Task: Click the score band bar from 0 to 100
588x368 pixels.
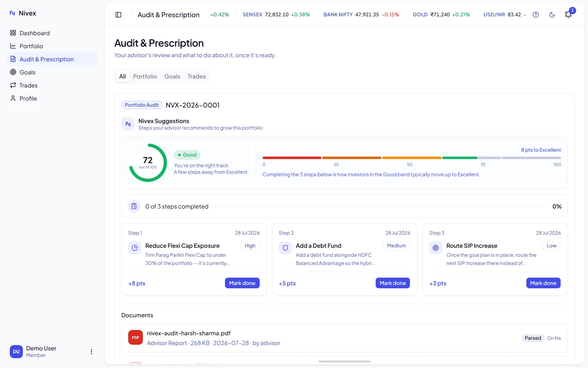Action: coord(412,158)
